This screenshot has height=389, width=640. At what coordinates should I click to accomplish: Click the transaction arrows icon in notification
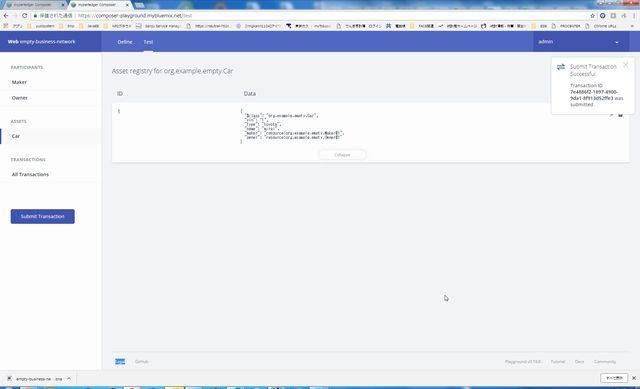561,67
